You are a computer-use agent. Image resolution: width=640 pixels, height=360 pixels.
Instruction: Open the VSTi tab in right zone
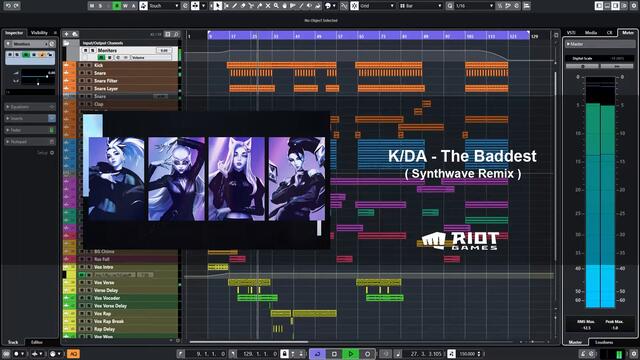click(x=571, y=33)
